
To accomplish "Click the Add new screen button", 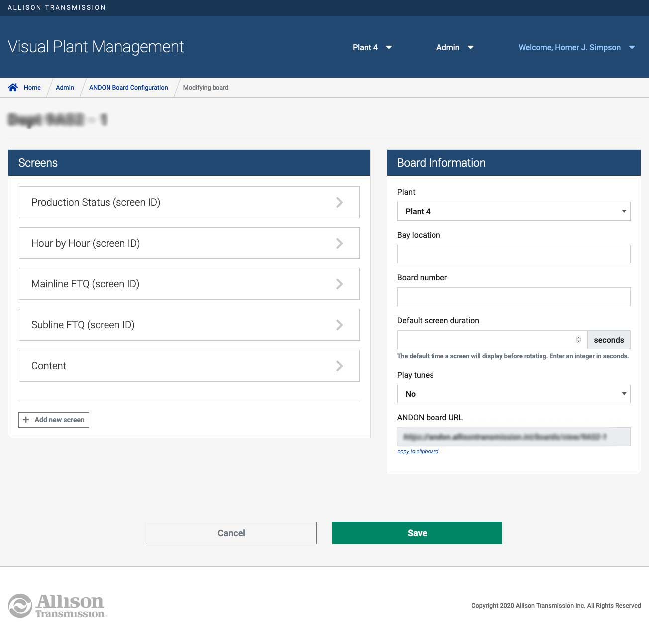I will coord(54,420).
